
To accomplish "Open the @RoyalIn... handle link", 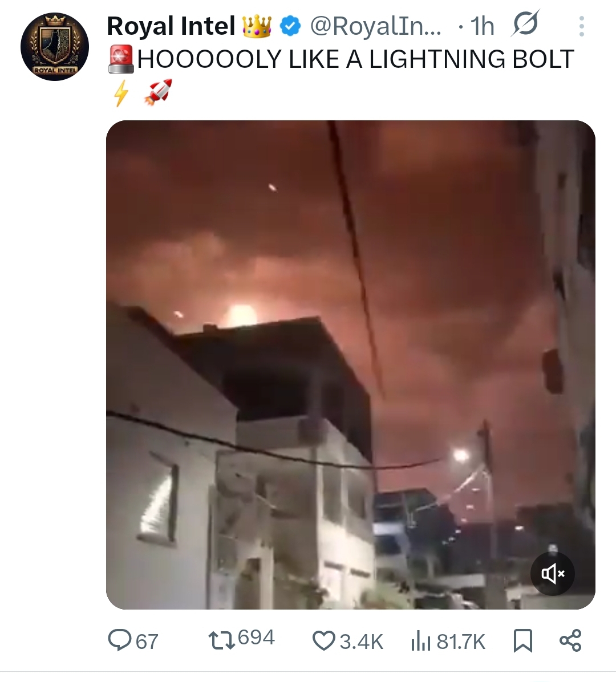I will pyautogui.click(x=375, y=27).
